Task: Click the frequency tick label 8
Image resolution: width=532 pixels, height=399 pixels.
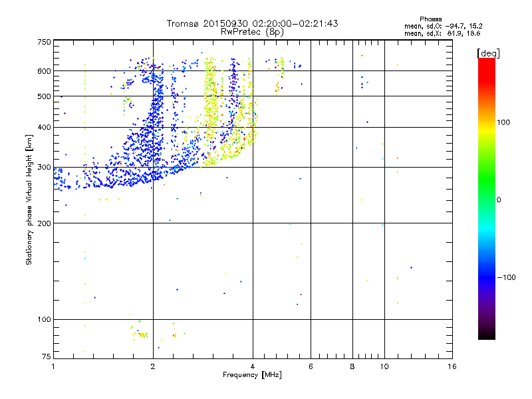Action: pos(352,366)
